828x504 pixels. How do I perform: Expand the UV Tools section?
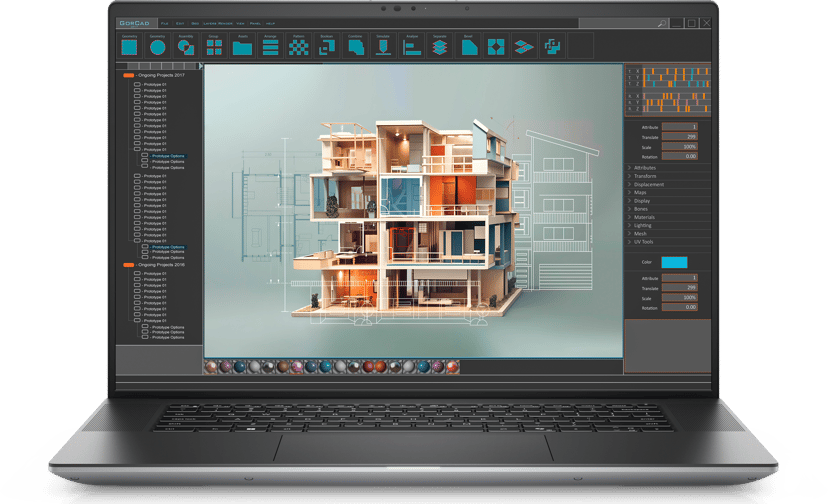[x=668, y=242]
